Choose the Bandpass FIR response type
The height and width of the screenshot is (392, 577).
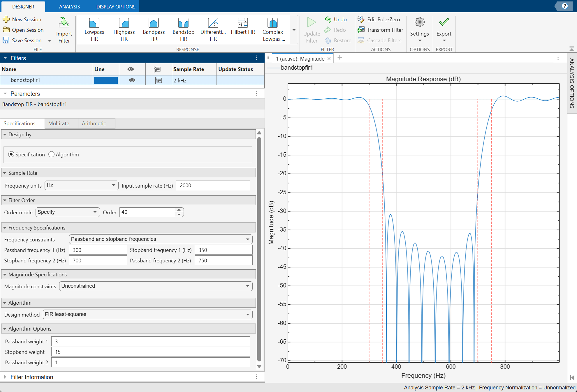click(154, 29)
